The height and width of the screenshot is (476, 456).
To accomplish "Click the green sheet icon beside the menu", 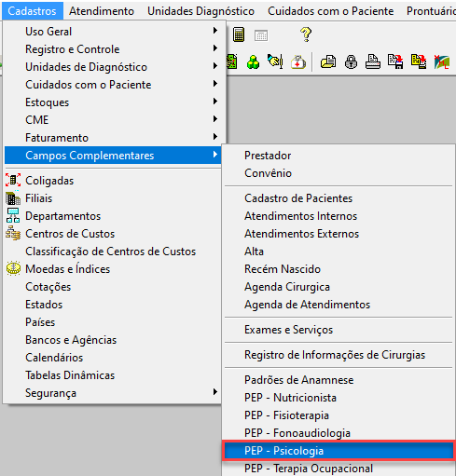I will coord(232,61).
